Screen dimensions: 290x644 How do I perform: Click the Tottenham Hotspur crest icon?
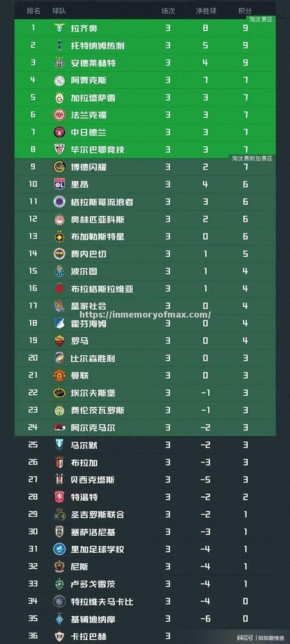coord(59,46)
